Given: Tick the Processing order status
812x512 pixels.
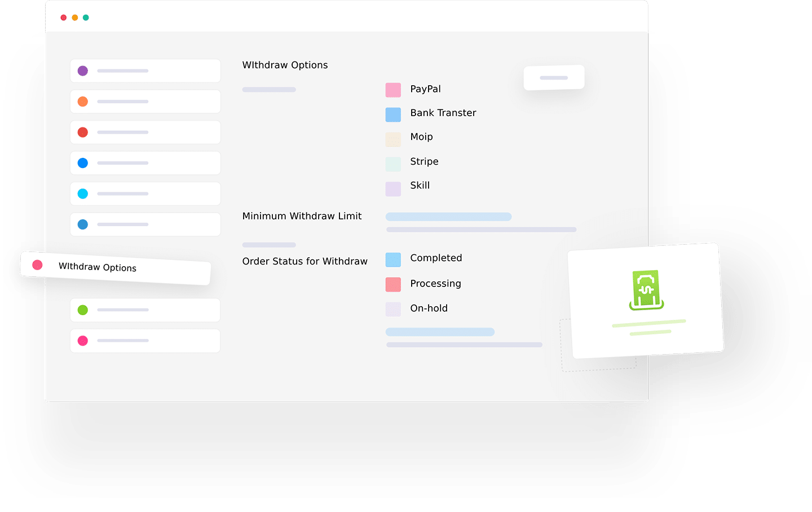Looking at the screenshot, I should 393,284.
